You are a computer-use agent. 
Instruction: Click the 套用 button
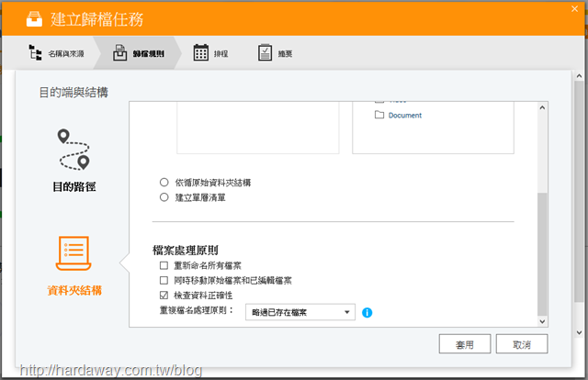click(x=465, y=344)
